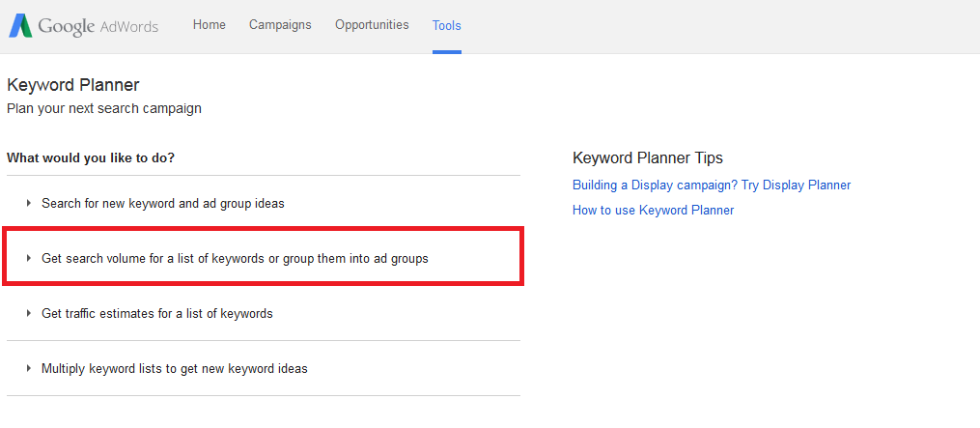Viewport: 980px width, 428px height.
Task: Click the 'What would you like to do?' heading
Action: coord(91,157)
